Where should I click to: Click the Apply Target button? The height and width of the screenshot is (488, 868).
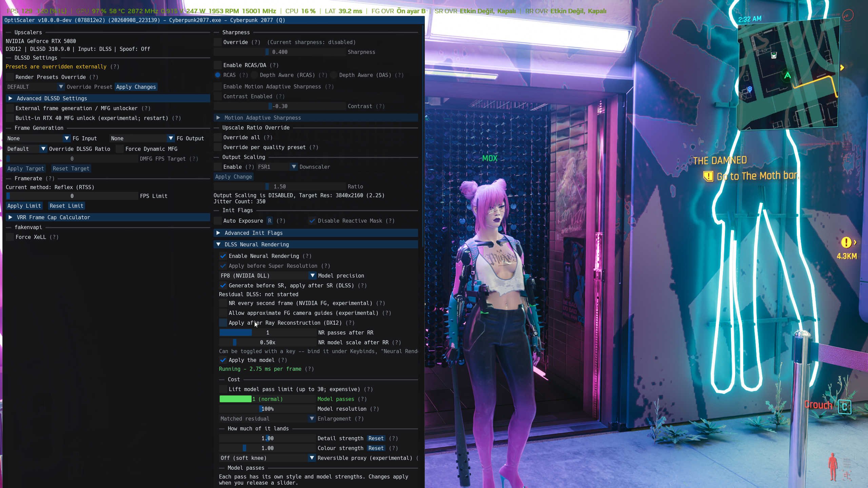[26, 168]
